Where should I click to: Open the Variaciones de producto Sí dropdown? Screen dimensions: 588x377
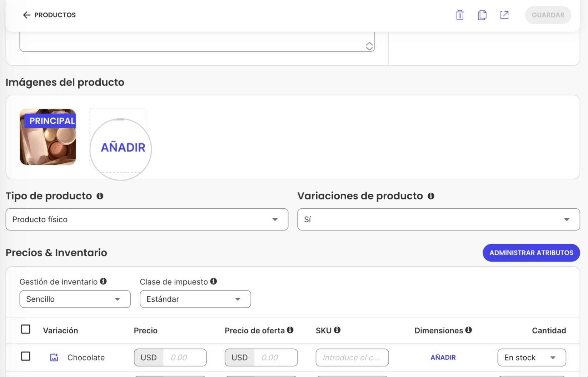[438, 219]
